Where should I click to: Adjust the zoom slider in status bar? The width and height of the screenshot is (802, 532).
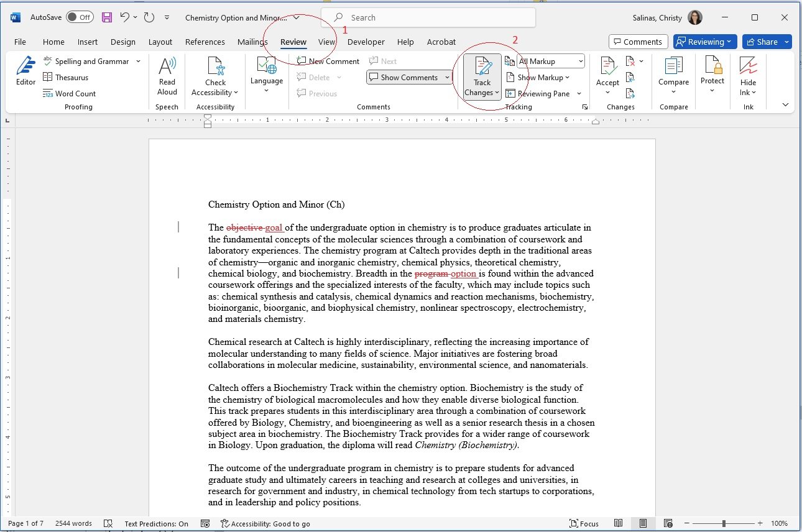click(x=724, y=524)
